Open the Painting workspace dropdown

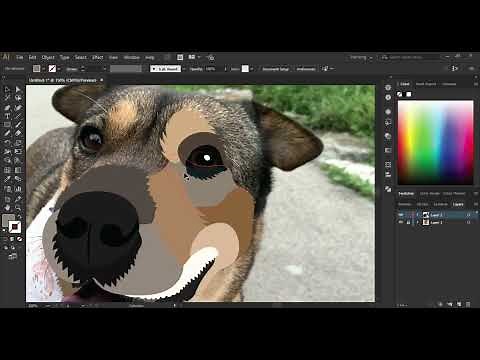[x=361, y=57]
